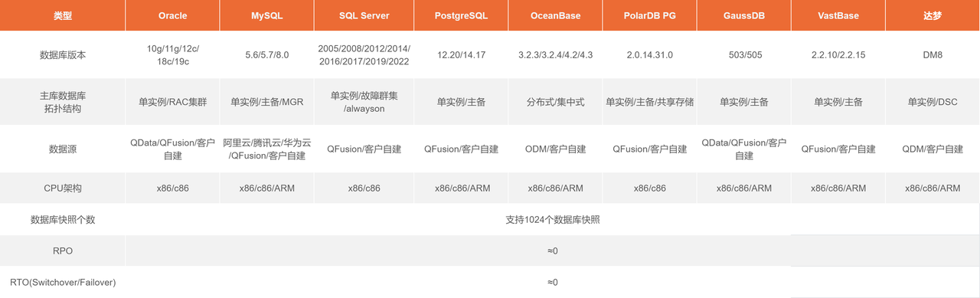980x298 pixels.
Task: Click the VastBase column header
Action: [838, 15]
